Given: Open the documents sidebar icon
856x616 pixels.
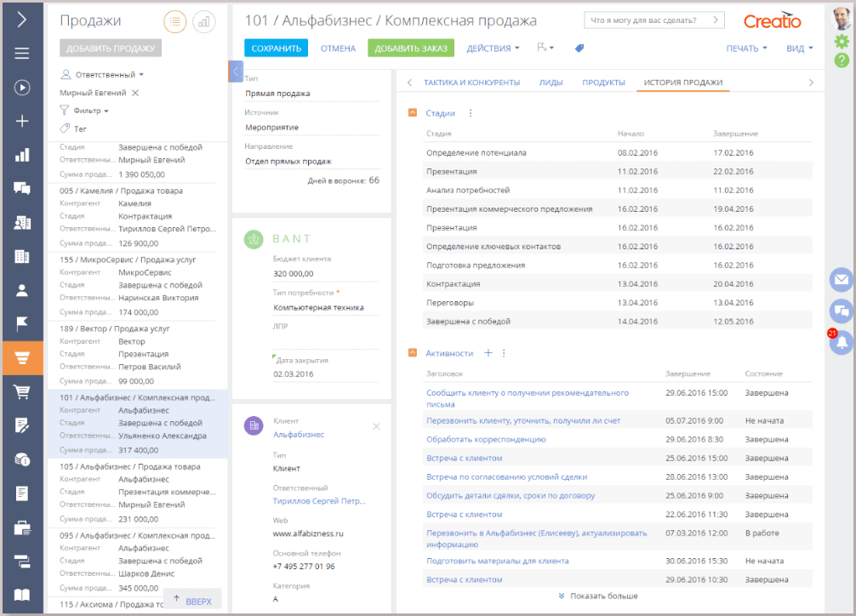Looking at the screenshot, I should click(x=22, y=493).
